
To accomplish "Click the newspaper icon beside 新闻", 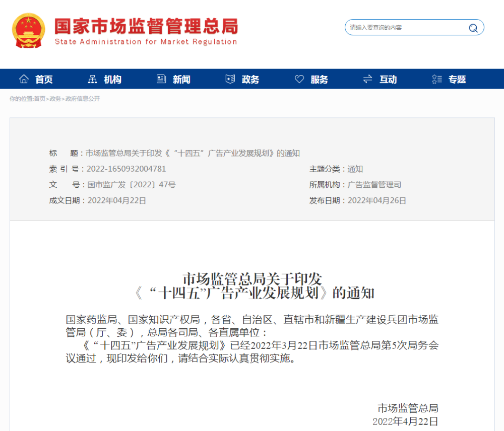I will coord(161,79).
